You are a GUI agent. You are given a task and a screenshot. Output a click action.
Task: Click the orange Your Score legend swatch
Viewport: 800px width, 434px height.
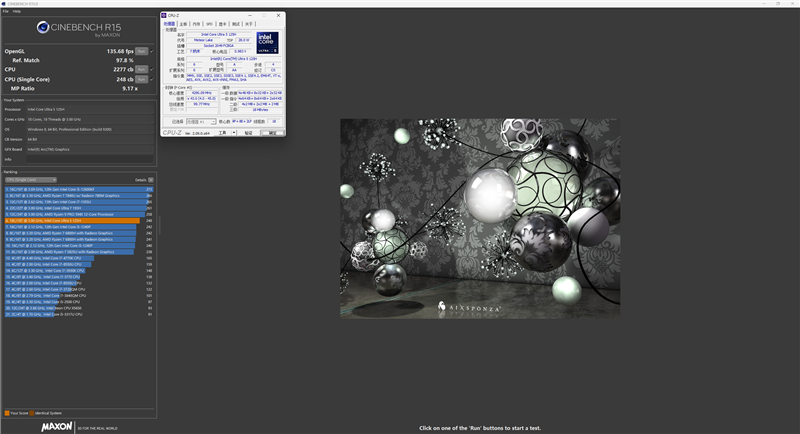(x=7, y=413)
